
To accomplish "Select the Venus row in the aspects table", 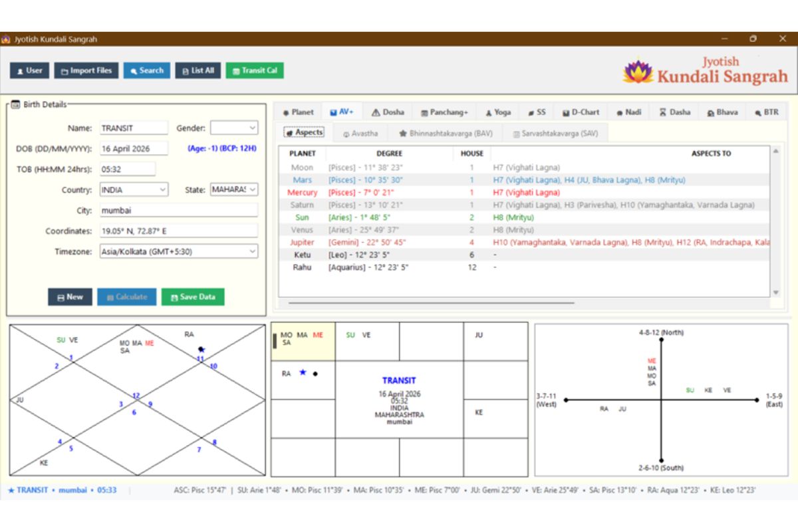I will point(525,230).
